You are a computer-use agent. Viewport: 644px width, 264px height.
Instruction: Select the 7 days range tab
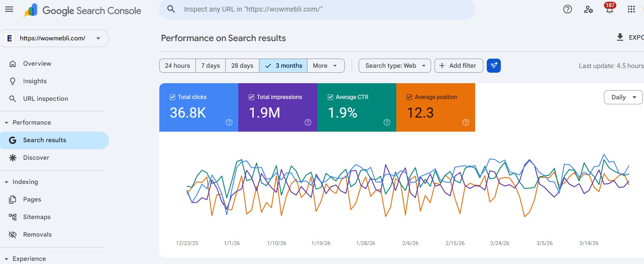click(211, 66)
